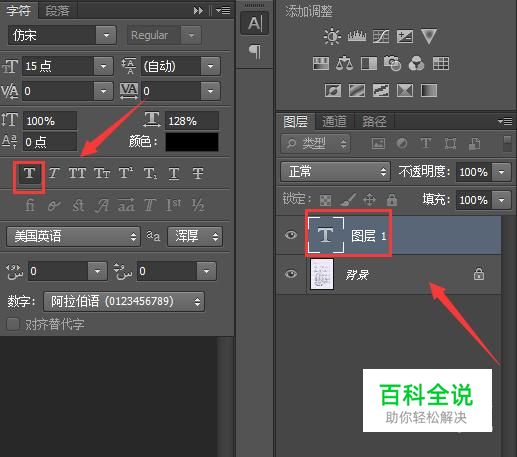Open the 15 点 font size dropdown
The height and width of the screenshot is (457, 517).
click(x=103, y=66)
